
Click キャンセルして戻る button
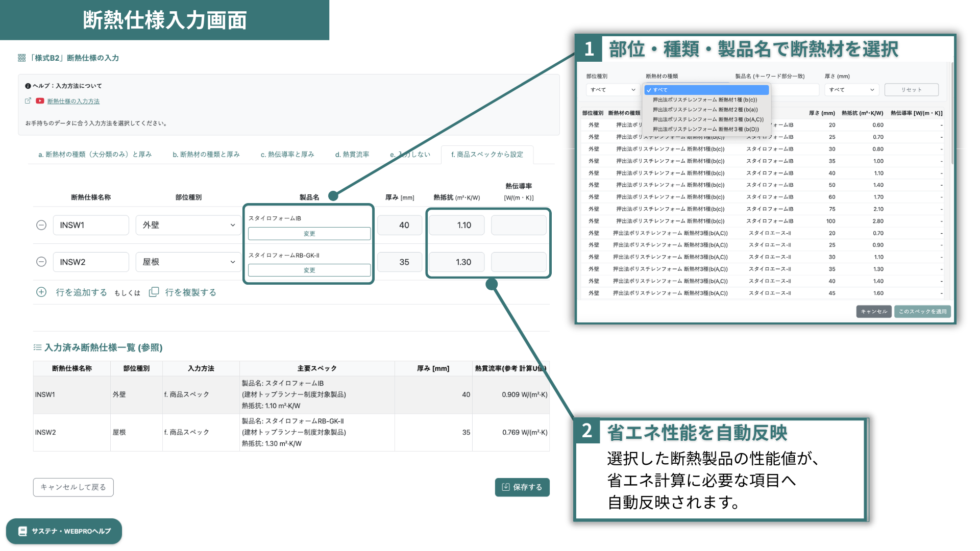tap(73, 487)
